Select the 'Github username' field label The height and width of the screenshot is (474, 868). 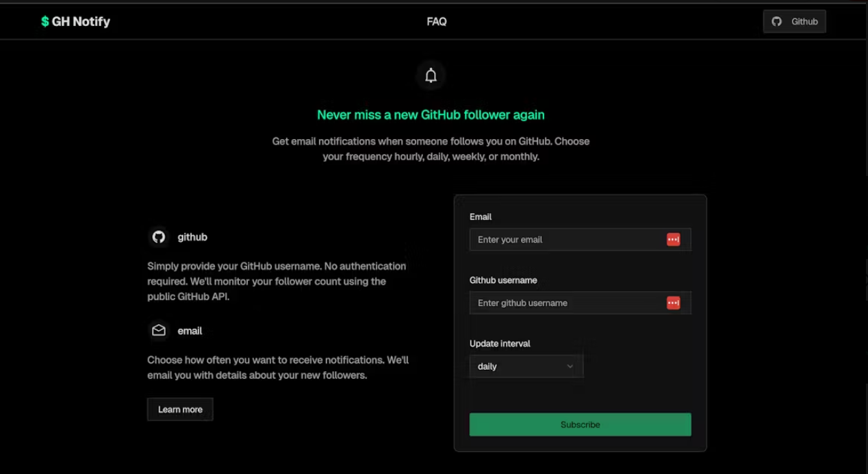(x=503, y=280)
